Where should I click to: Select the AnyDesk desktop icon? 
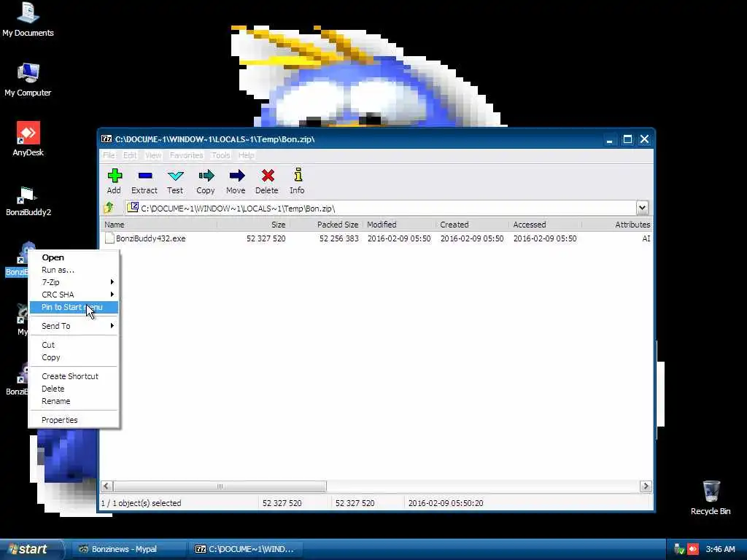coord(28,139)
